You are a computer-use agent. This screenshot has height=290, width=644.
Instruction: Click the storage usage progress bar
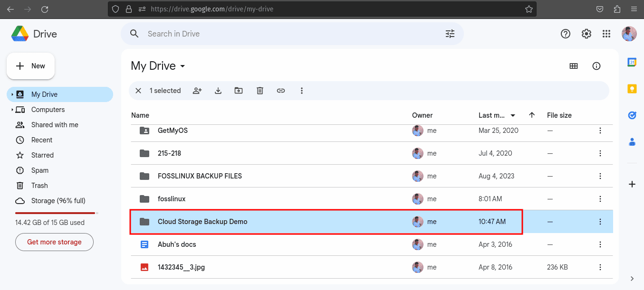(57, 213)
